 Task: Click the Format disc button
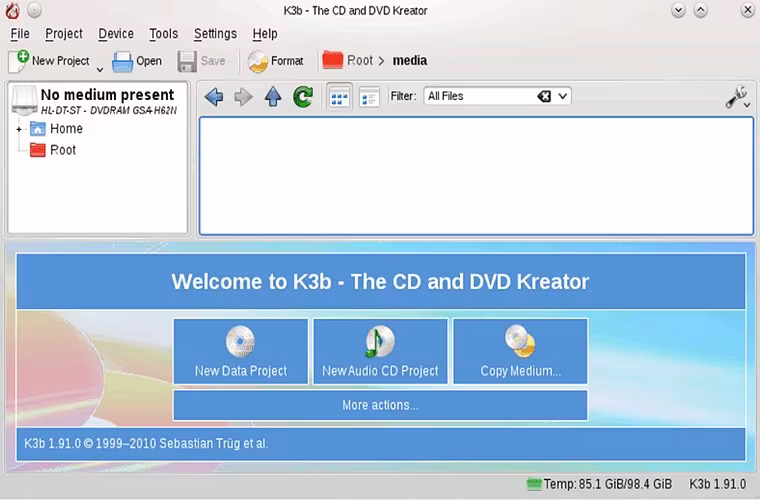click(x=275, y=61)
